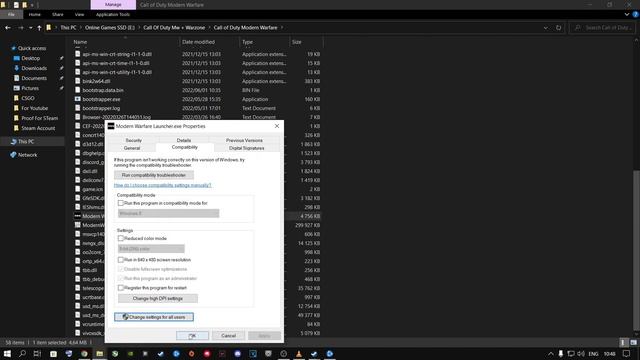Click Cancel in Properties dialog
Image resolution: width=640 pixels, height=360 pixels.
[229, 336]
